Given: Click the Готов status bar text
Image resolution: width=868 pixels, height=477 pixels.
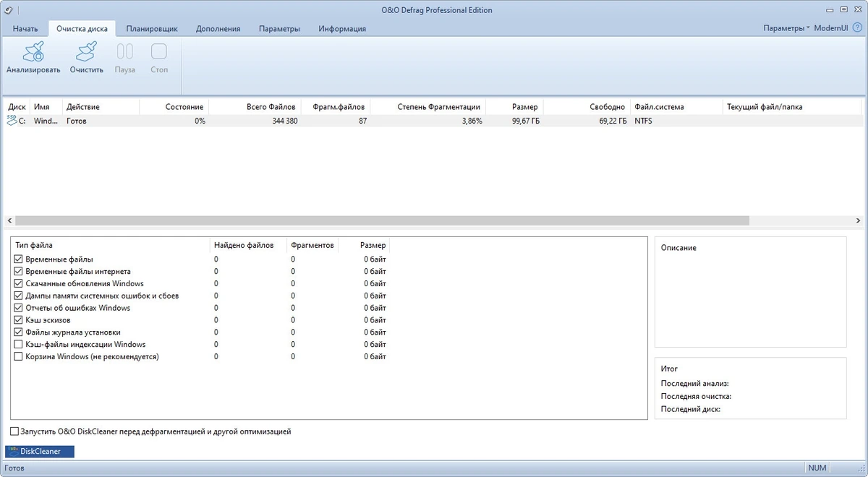Looking at the screenshot, I should pyautogui.click(x=14, y=468).
